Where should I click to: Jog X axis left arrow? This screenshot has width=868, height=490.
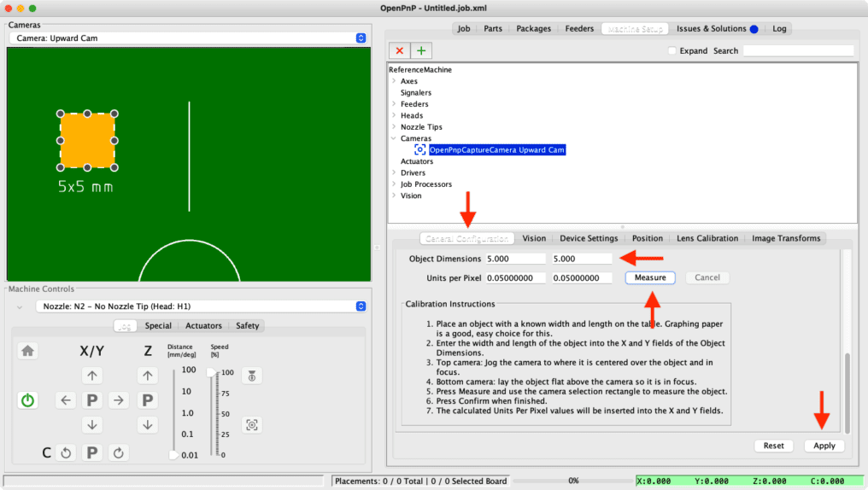[65, 400]
